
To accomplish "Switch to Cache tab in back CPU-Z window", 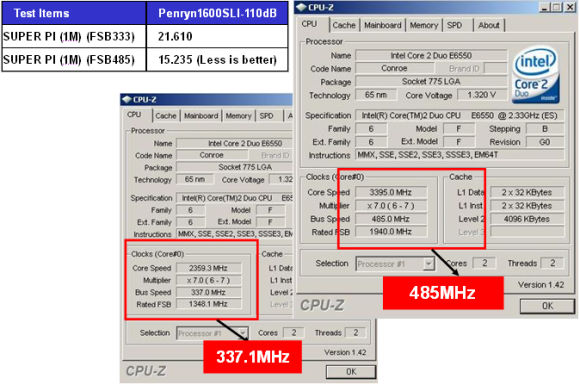I will click(166, 116).
